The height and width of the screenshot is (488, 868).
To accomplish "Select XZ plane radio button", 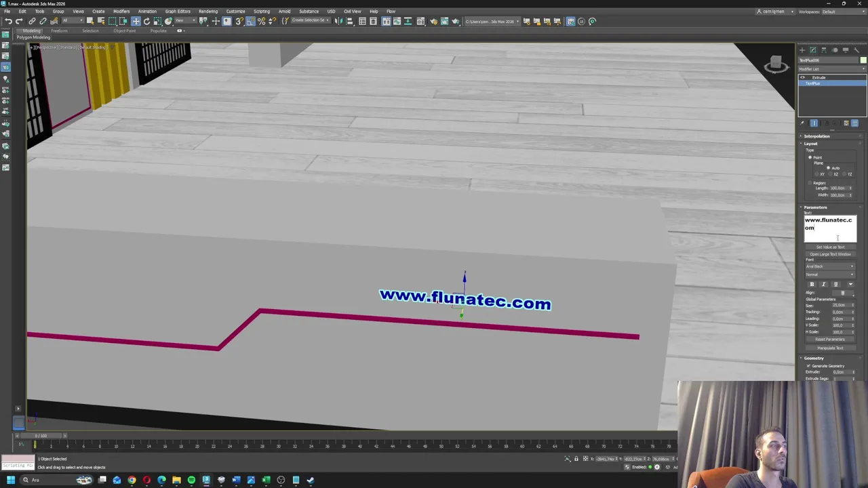I will (x=831, y=174).
